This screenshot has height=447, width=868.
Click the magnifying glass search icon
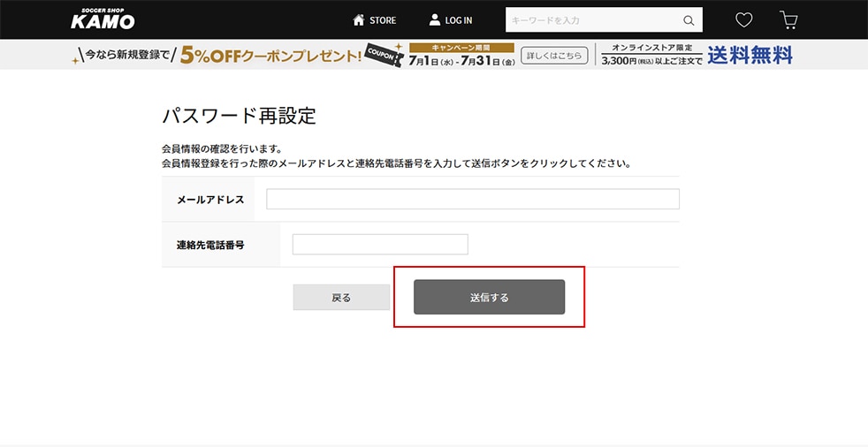[x=689, y=20]
